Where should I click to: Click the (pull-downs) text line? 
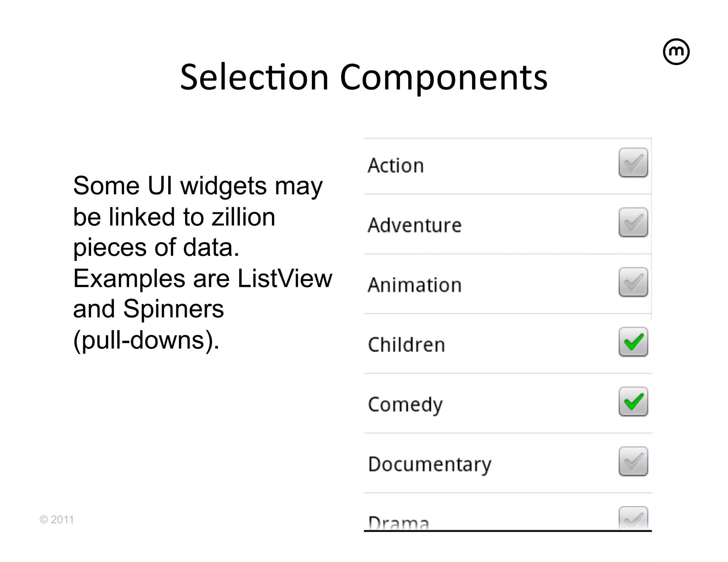[146, 340]
